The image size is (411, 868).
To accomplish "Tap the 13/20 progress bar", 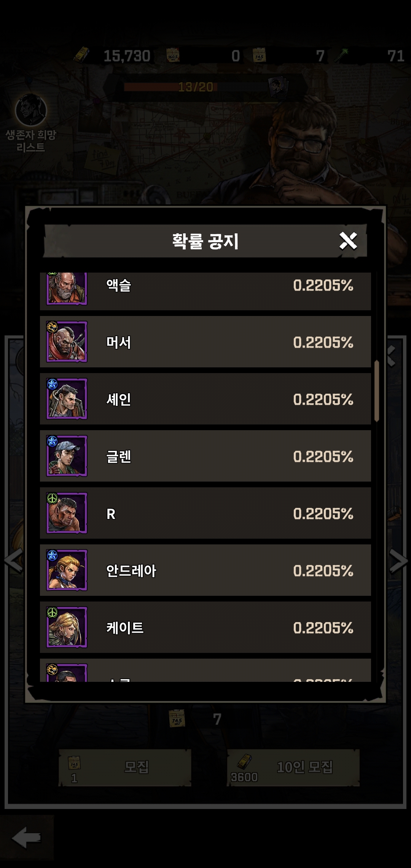I will coord(196,87).
